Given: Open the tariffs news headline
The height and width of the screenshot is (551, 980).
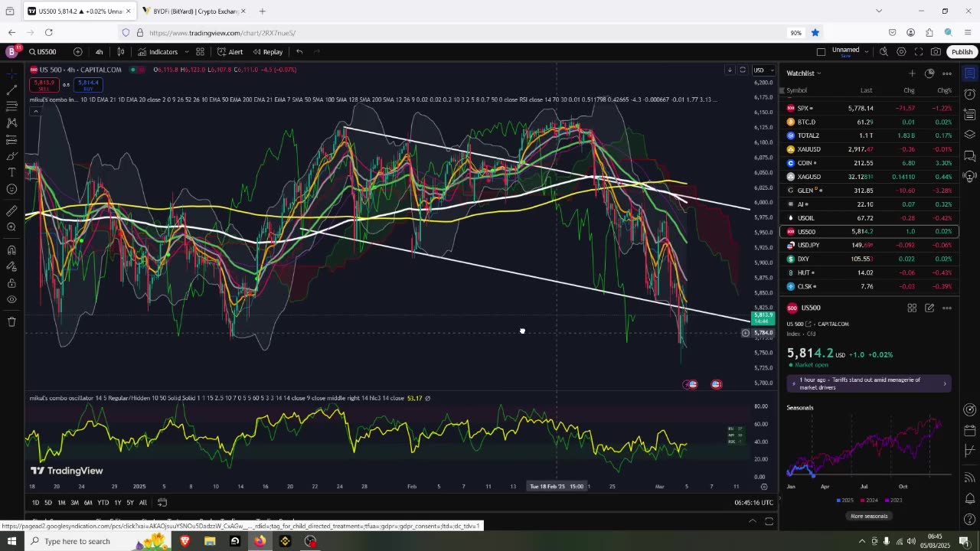Looking at the screenshot, I should point(868,383).
